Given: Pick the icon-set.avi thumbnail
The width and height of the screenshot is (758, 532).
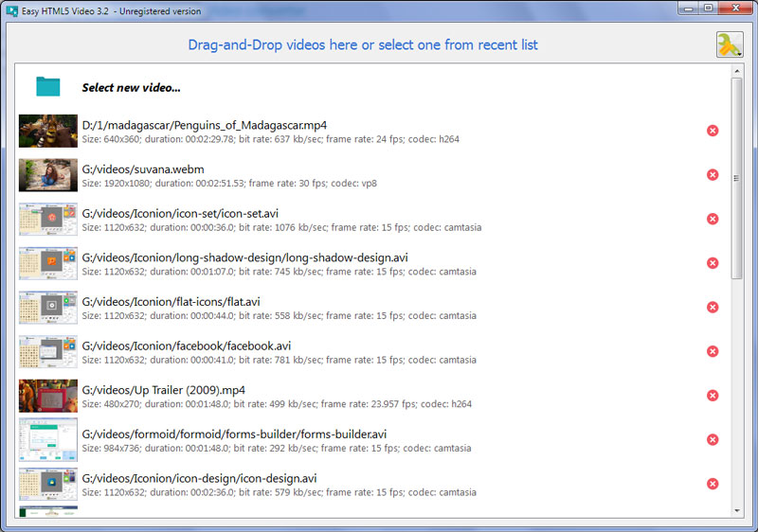Looking at the screenshot, I should coord(48,220).
